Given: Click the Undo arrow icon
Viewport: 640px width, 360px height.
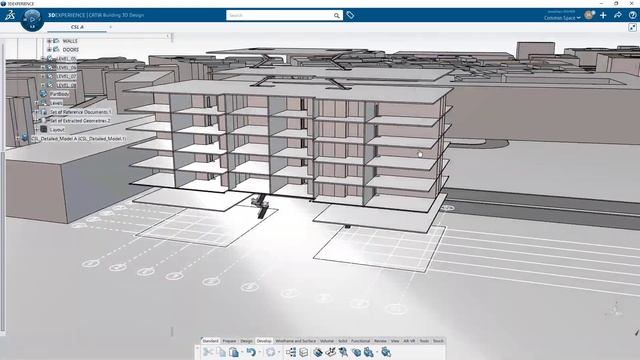Looking at the screenshot, I should [251, 352].
